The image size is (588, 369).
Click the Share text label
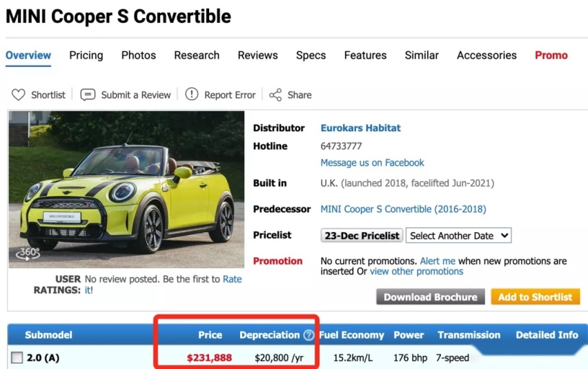(300, 95)
